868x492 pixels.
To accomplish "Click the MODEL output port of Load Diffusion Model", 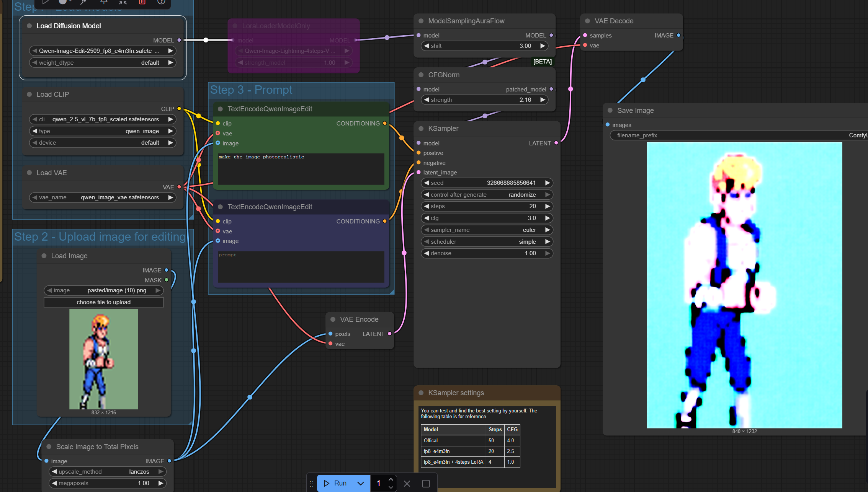I will coord(179,40).
